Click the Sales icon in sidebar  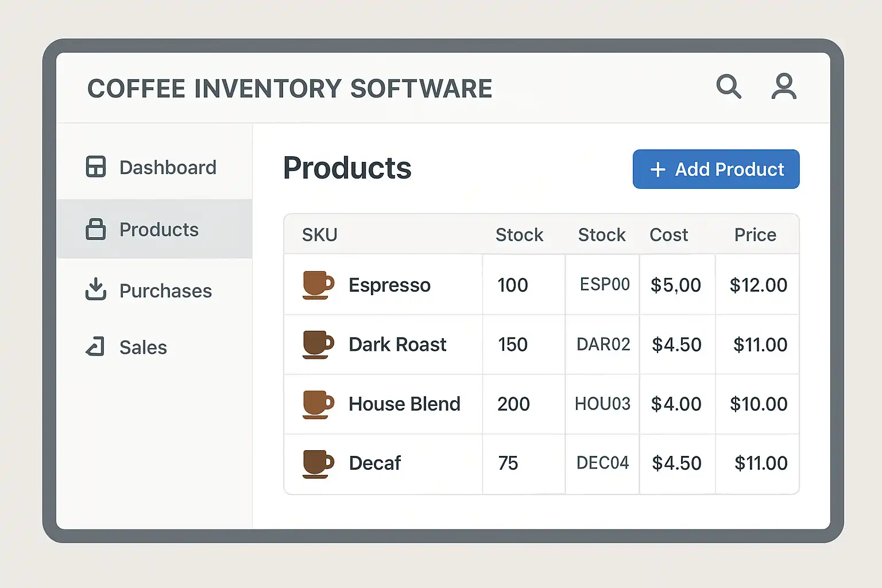point(95,347)
